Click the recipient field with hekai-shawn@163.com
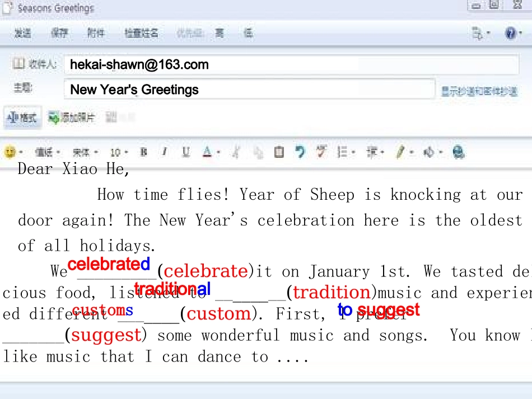Viewport: 532px width, 399px height. 291,64
